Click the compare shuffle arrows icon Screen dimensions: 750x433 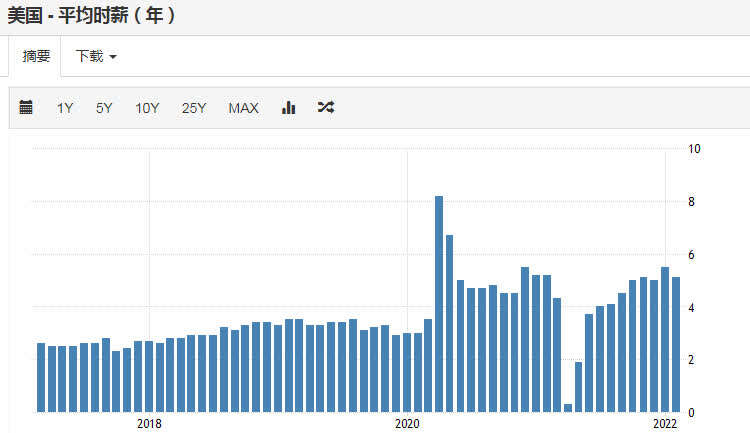point(326,108)
